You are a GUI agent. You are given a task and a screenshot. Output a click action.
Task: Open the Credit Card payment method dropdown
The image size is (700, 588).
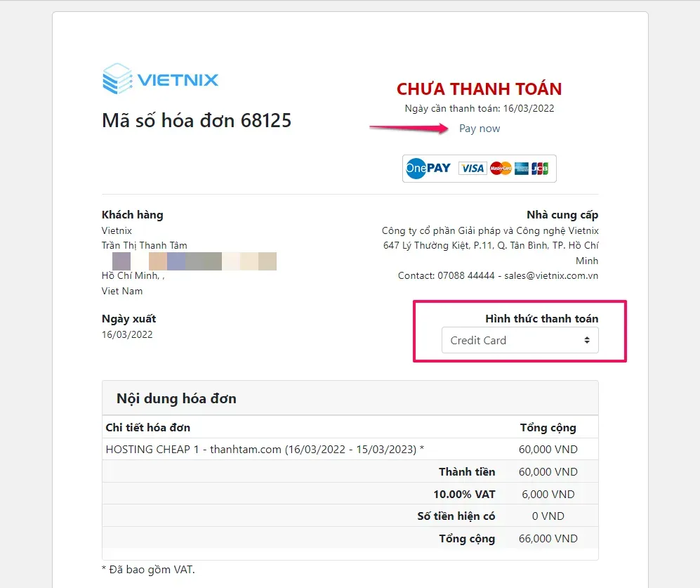520,341
